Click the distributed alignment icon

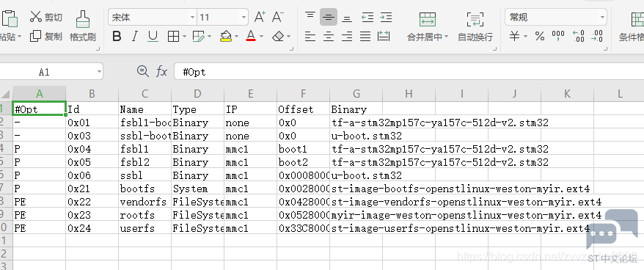[384, 37]
